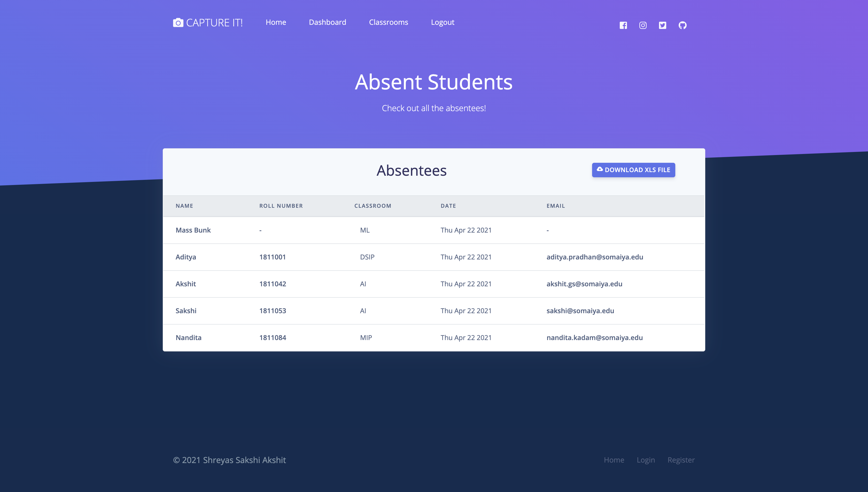Screen dimensions: 868x492
Task: Click the camera logo icon
Action: [x=178, y=23]
